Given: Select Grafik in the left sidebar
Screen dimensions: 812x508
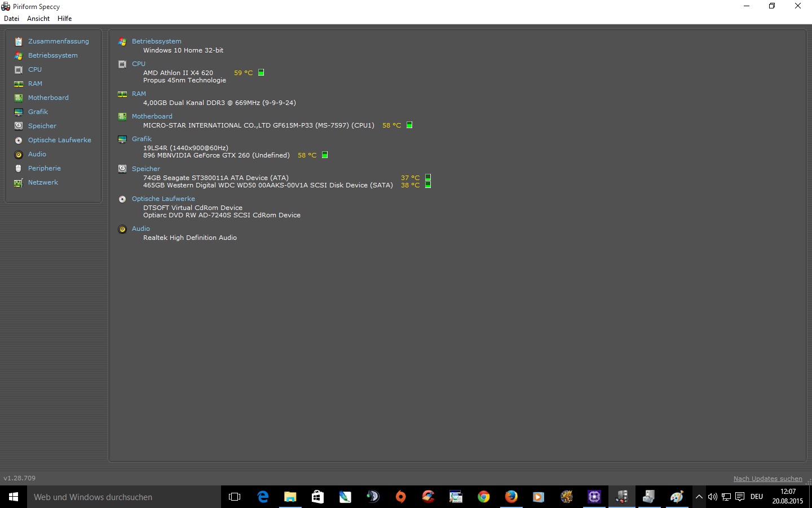Looking at the screenshot, I should tap(38, 112).
